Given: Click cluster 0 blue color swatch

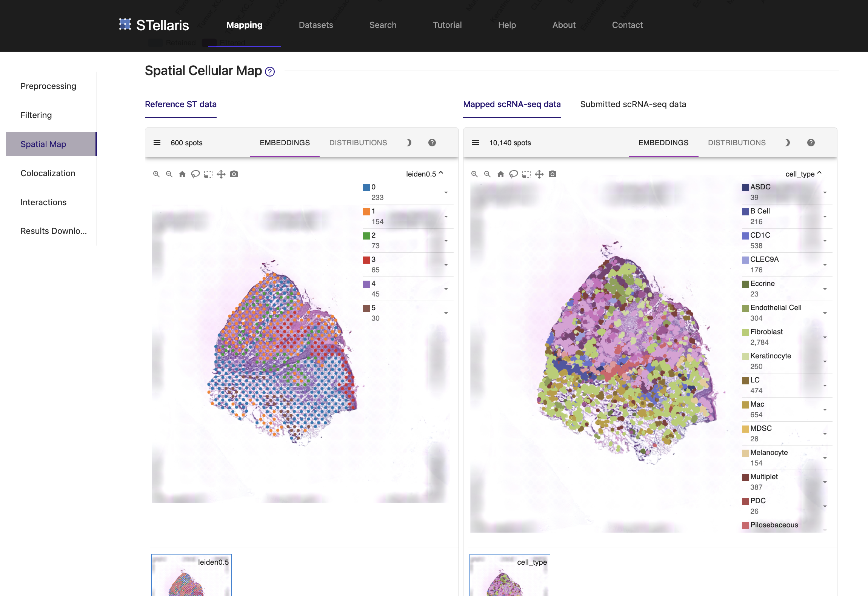Looking at the screenshot, I should 366,187.
